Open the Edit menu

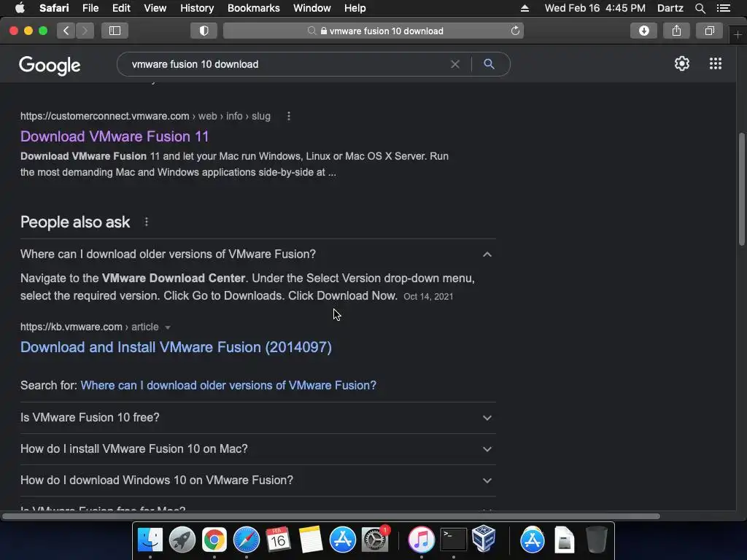click(x=121, y=8)
